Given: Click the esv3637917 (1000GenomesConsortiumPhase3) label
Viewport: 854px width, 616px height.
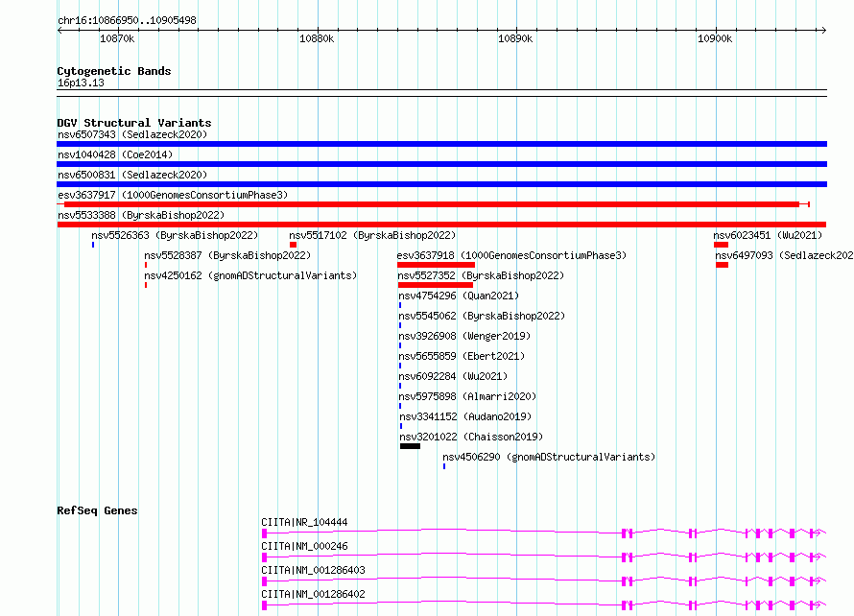Looking at the screenshot, I should click(173, 195).
